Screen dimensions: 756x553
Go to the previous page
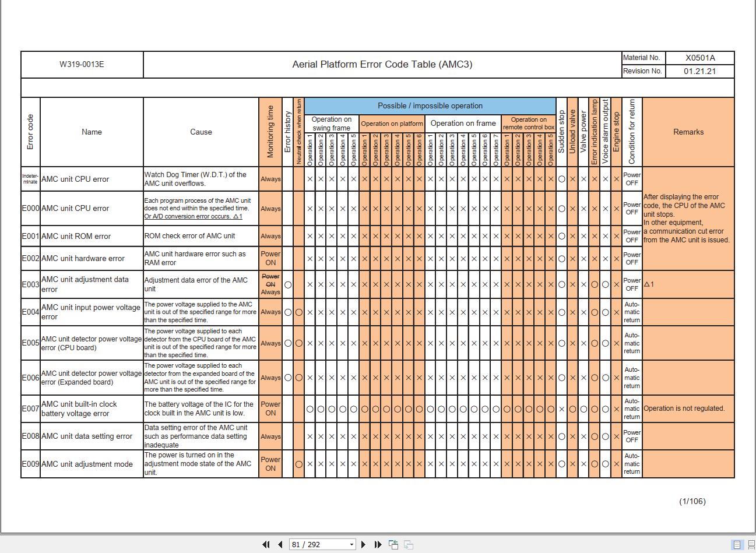pos(280,544)
